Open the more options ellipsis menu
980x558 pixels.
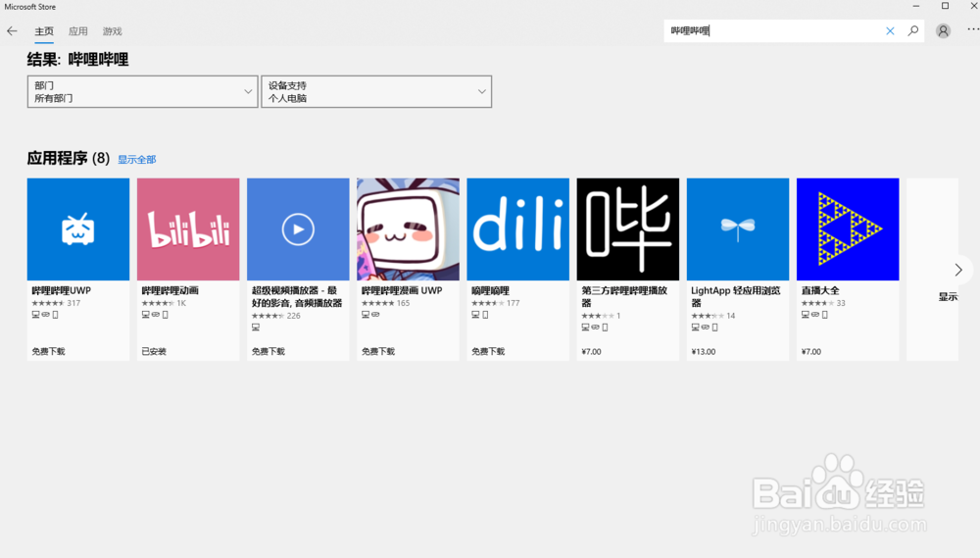(x=972, y=29)
